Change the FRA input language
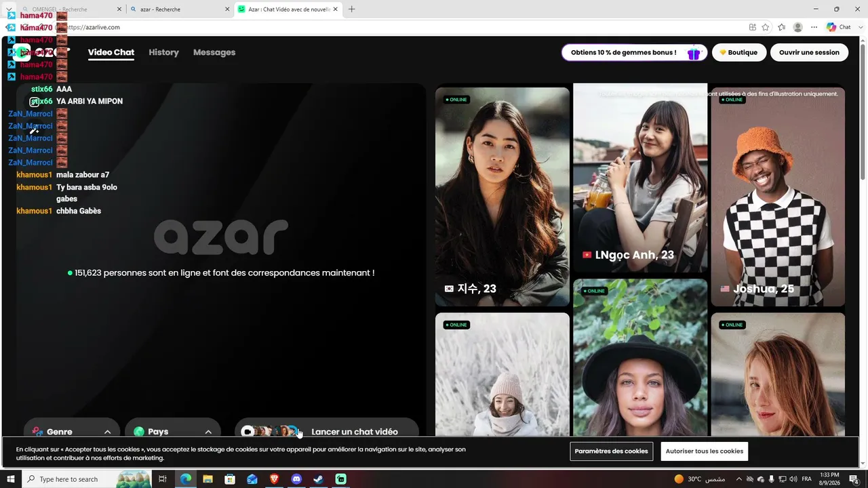 807,479
